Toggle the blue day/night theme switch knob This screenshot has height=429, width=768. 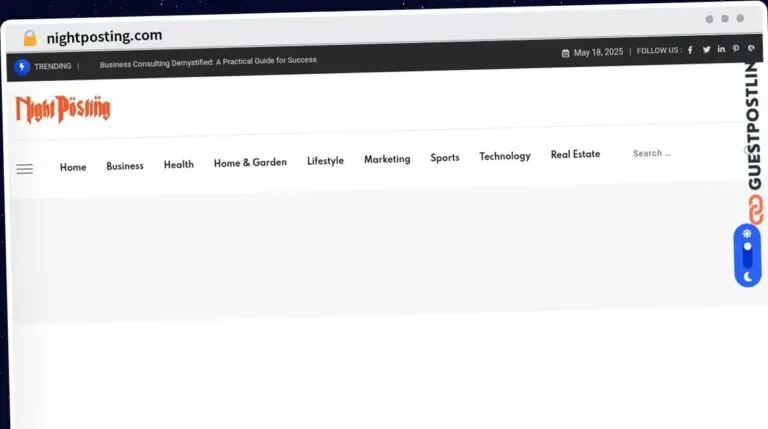tap(747, 248)
